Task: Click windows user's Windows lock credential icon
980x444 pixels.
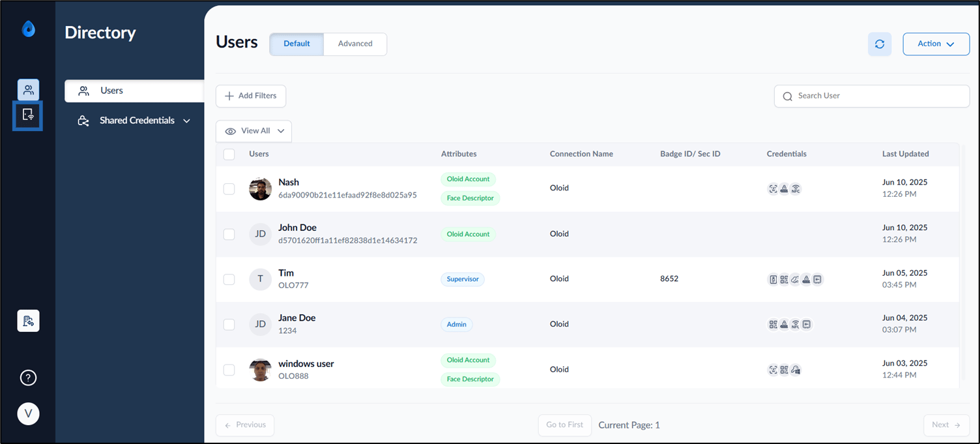Action: (x=795, y=370)
